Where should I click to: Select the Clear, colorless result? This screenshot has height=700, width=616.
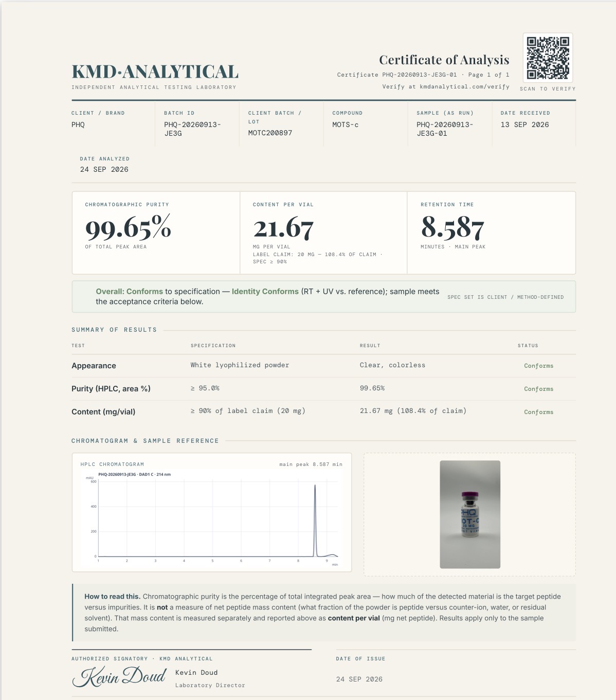pos(392,365)
